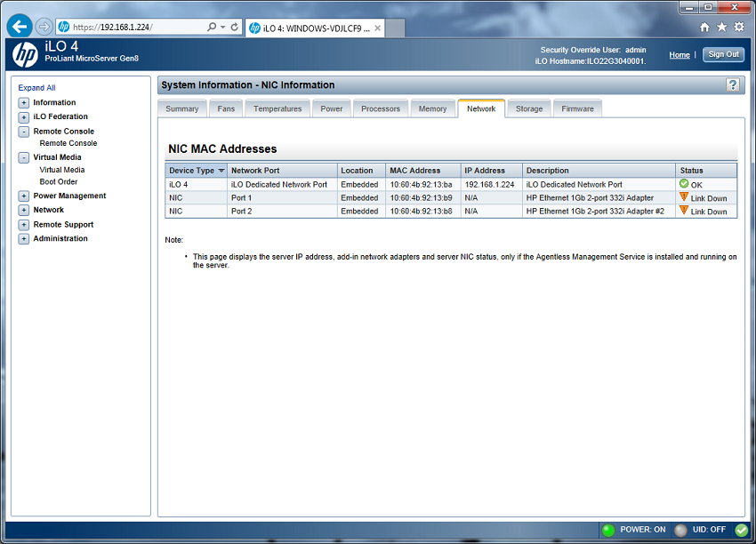The image size is (756, 544).
Task: Click the browser Home icon
Action: point(704,27)
